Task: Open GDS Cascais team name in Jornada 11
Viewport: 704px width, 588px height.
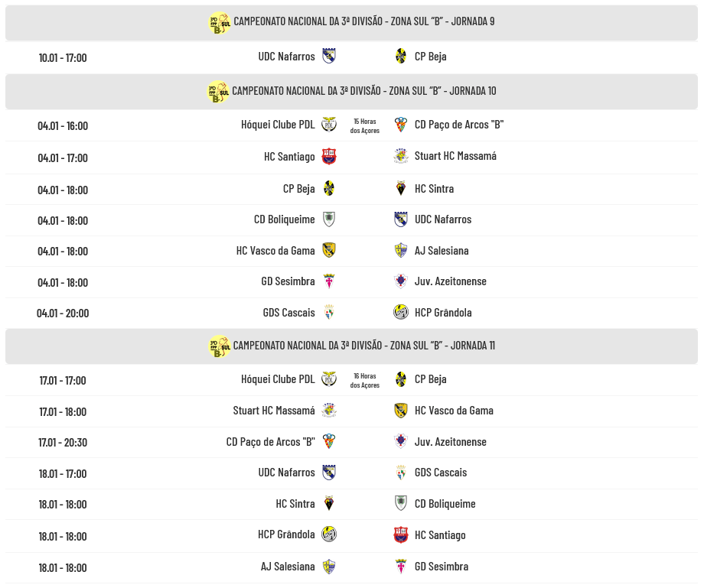Action: click(441, 473)
